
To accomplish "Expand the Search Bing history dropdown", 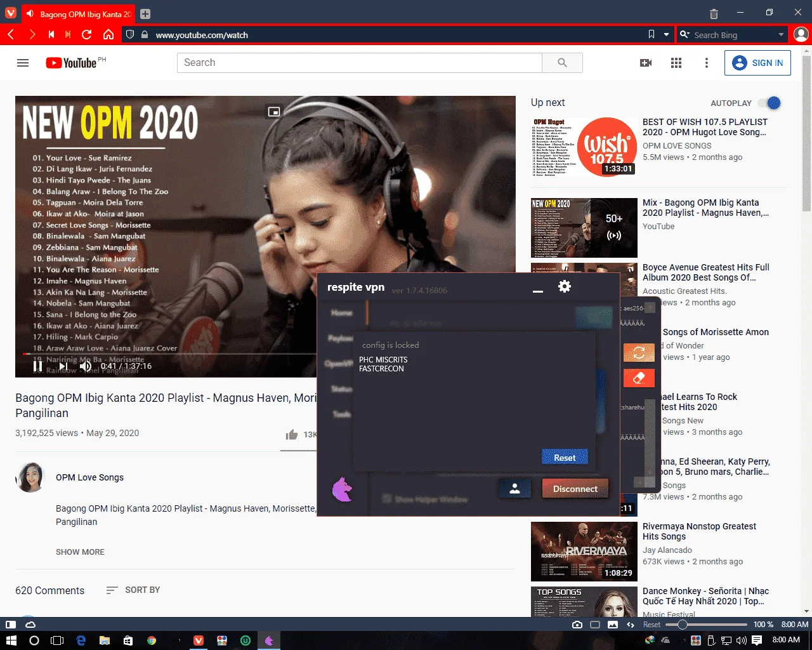I will 781,35.
